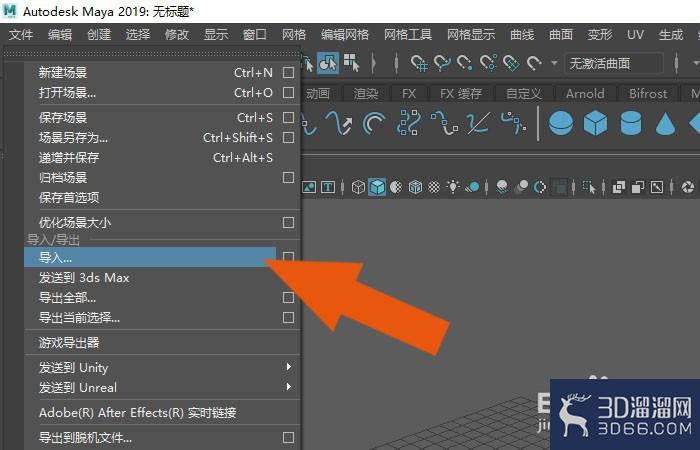The height and width of the screenshot is (450, 700).
Task: Create a NURBS cone from shelf
Action: click(665, 124)
